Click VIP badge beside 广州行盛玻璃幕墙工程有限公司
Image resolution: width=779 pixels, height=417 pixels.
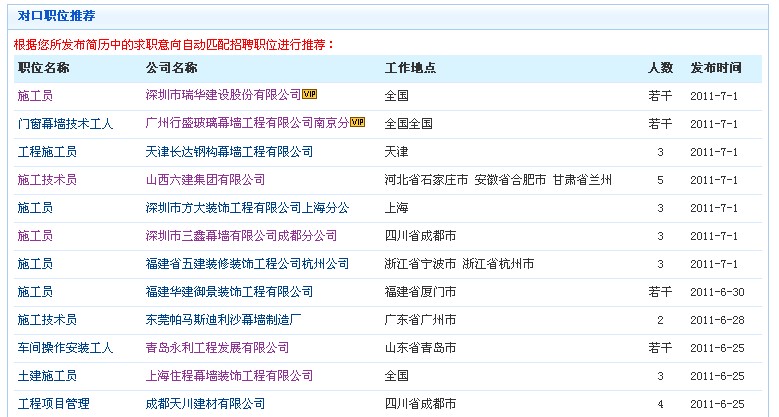pyautogui.click(x=357, y=123)
